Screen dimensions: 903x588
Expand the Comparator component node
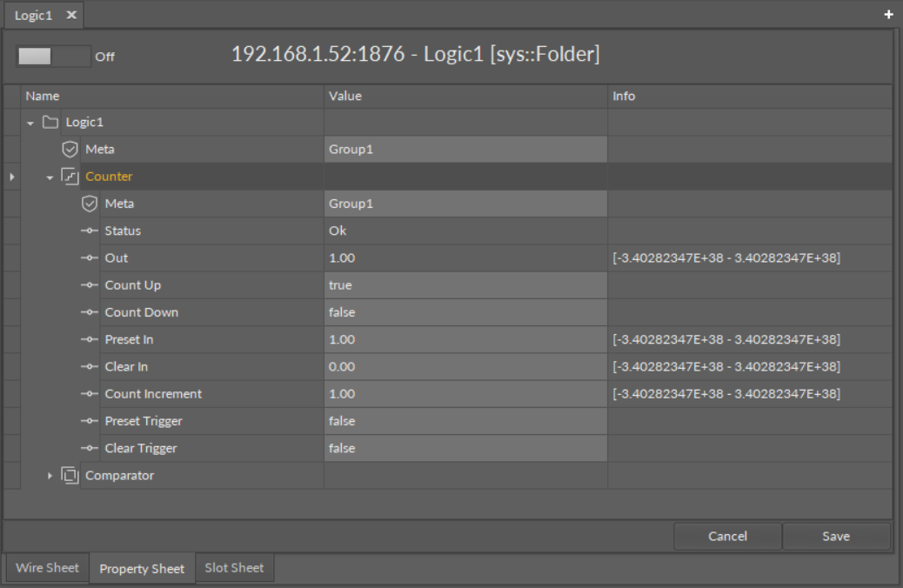click(x=50, y=476)
